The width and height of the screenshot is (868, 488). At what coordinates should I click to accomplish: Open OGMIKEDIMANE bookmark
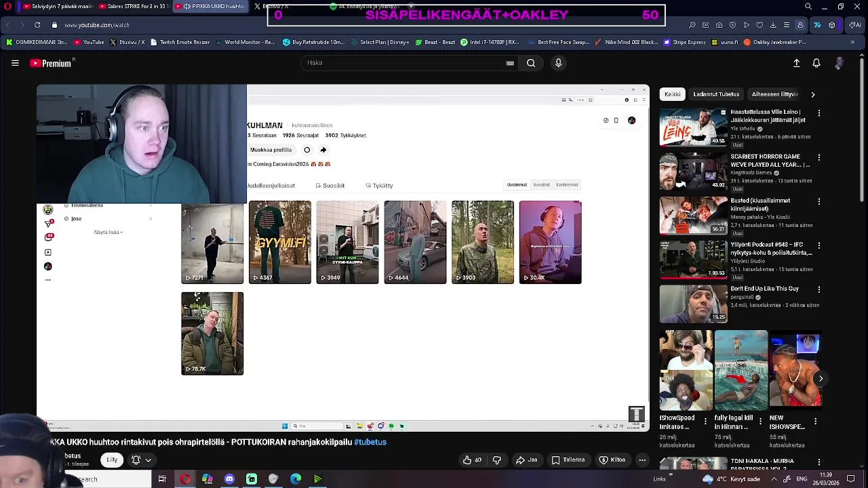(x=37, y=42)
